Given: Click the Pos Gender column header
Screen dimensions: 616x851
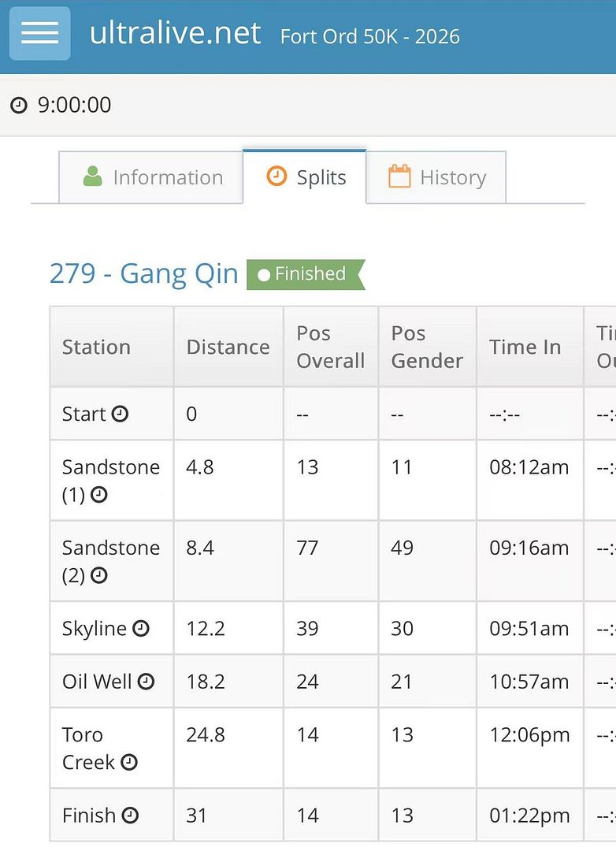Looking at the screenshot, I should pos(427,347).
